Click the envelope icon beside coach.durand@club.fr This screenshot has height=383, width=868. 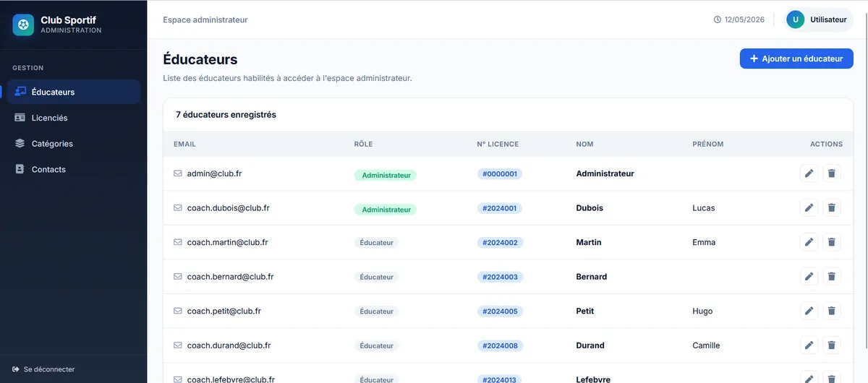(x=178, y=345)
